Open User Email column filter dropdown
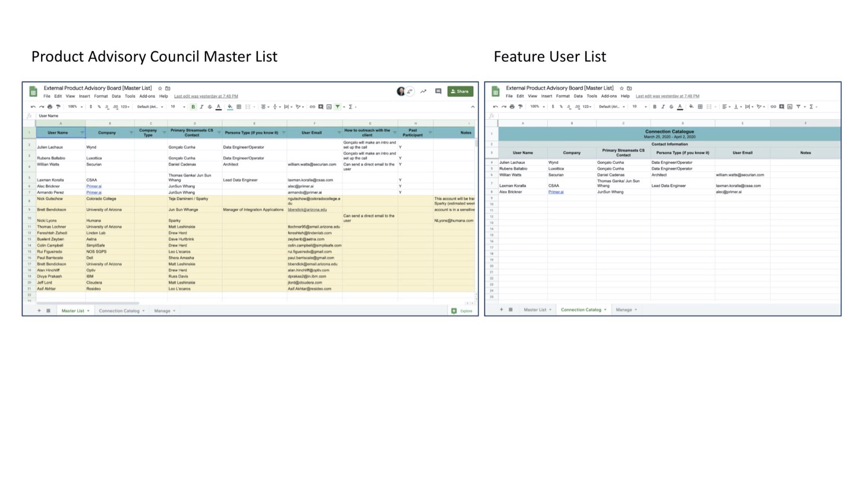868x488 pixels. coord(339,133)
